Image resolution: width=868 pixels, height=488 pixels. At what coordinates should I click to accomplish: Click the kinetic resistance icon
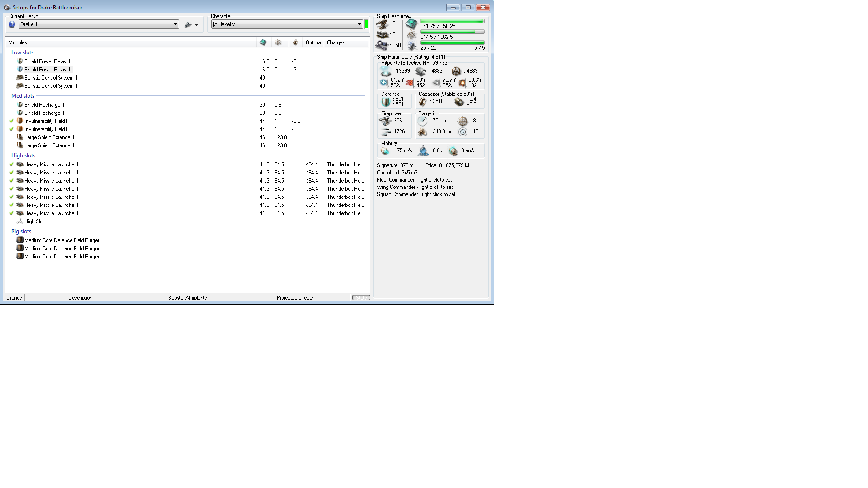[x=436, y=83]
